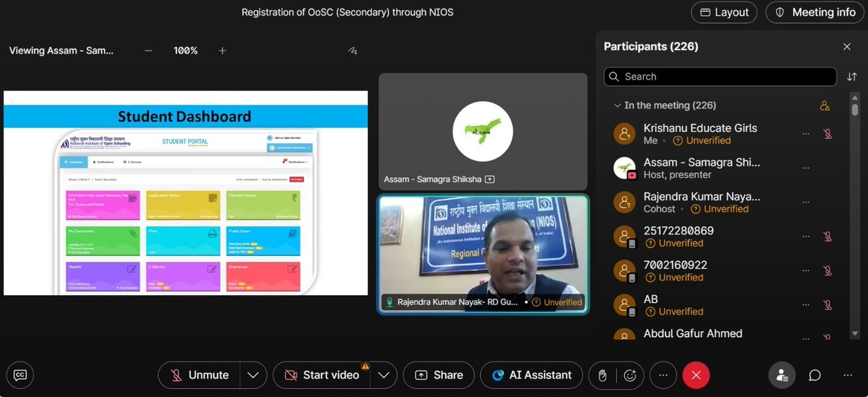Open more options for Assam - Samagra Shiksha host
The width and height of the screenshot is (868, 397).
pyautogui.click(x=806, y=168)
